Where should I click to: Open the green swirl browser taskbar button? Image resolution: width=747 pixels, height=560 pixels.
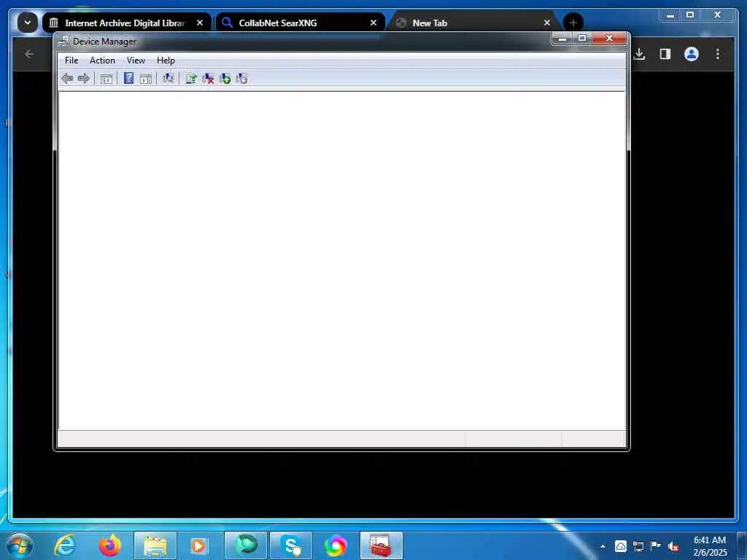point(246,545)
